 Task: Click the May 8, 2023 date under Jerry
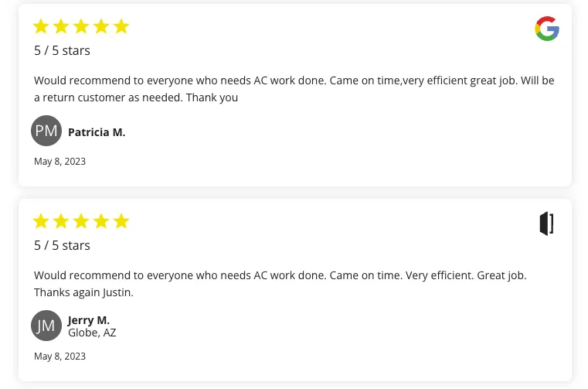coord(59,357)
